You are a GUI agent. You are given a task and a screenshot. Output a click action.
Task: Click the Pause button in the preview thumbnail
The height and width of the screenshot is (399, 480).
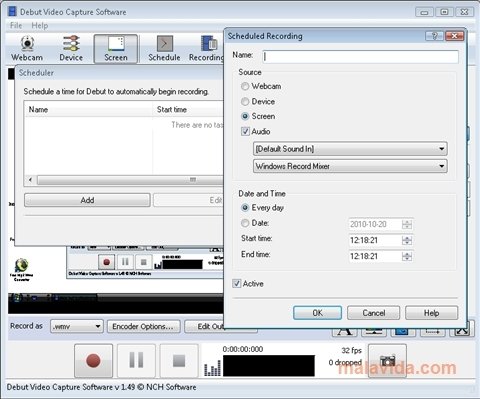coord(125,262)
